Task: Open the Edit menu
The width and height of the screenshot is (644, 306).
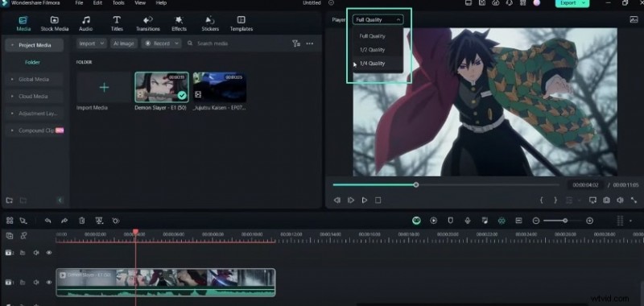Action: tap(97, 3)
